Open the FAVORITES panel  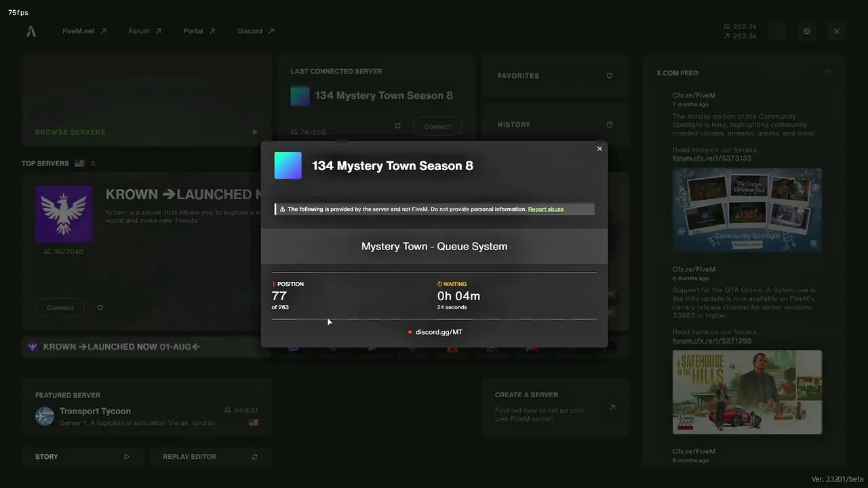555,76
